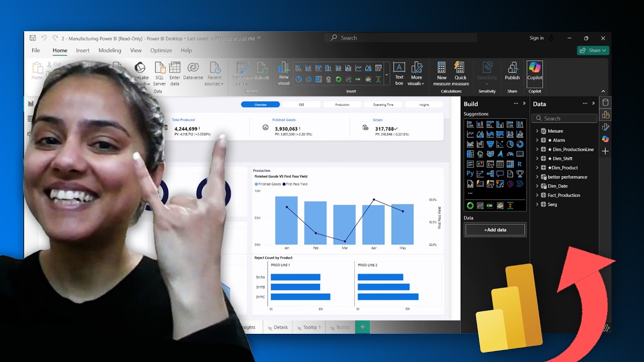Select the OEE navigation button in report
This screenshot has width=644, height=362.
click(301, 105)
